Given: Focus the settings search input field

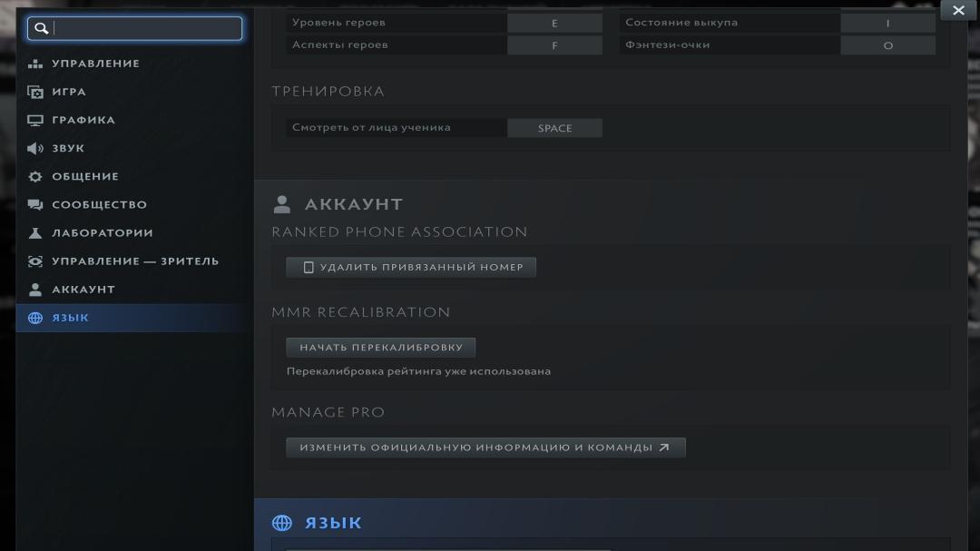Looking at the screenshot, I should coord(134,28).
